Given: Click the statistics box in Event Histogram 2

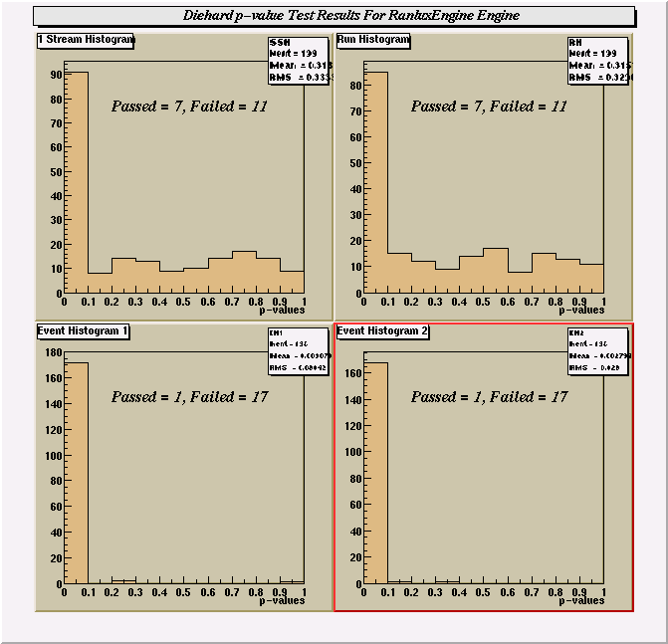Looking at the screenshot, I should tap(598, 352).
